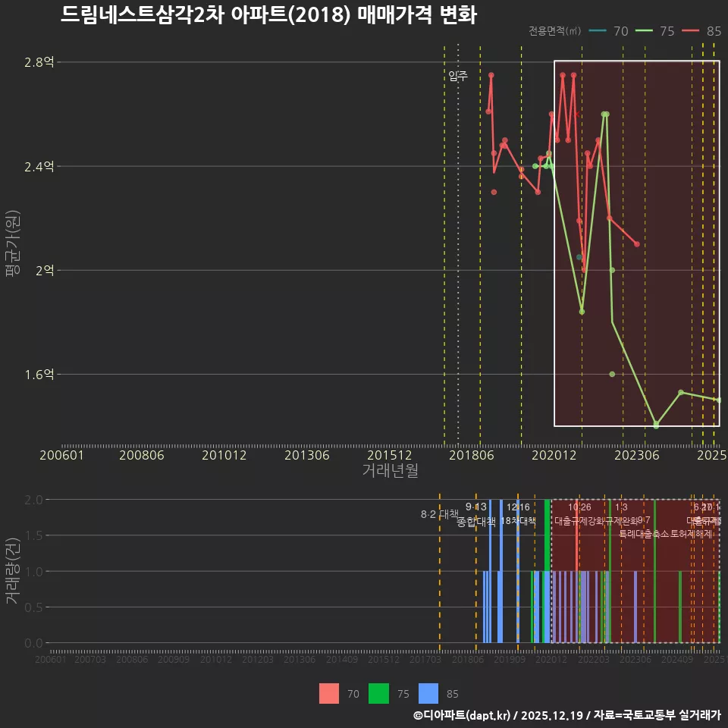Click the 2억 y-axis label
Screen dimensions: 728x728
pyautogui.click(x=45, y=270)
